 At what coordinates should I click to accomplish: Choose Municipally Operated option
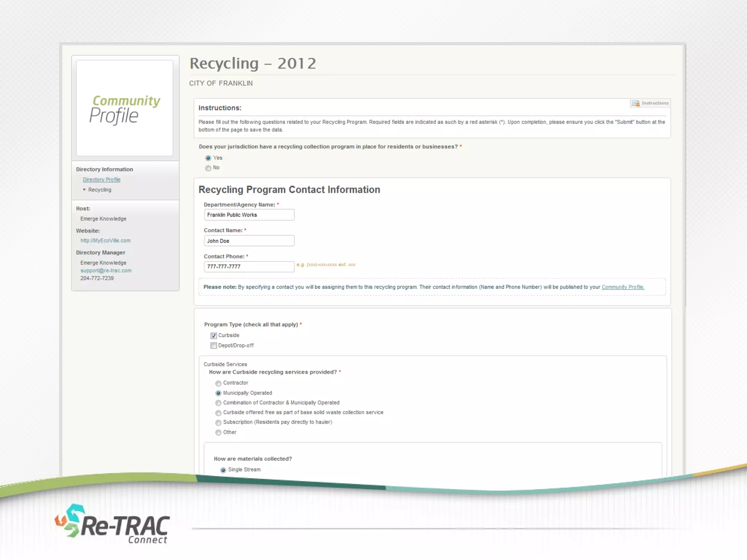click(218, 393)
